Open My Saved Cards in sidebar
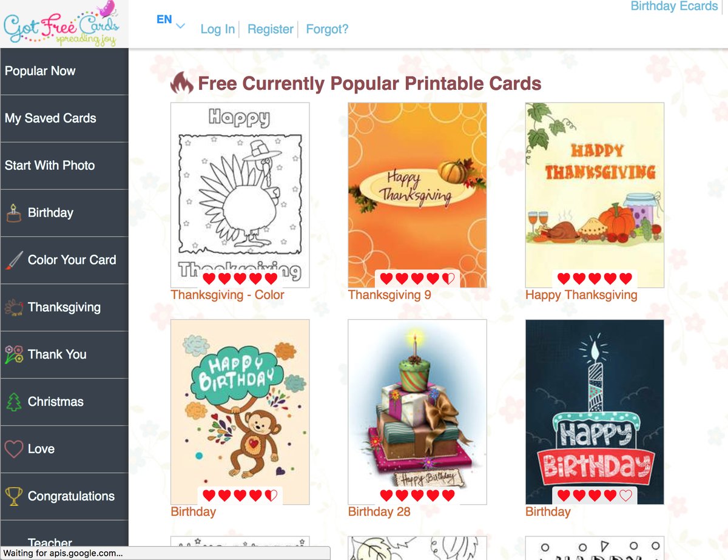The height and width of the screenshot is (560, 728). tap(64, 118)
